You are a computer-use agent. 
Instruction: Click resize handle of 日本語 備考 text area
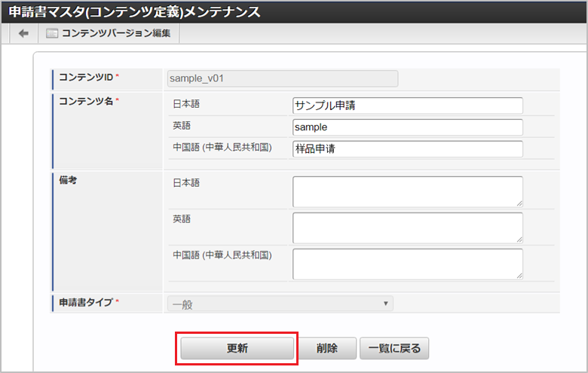[x=519, y=203]
